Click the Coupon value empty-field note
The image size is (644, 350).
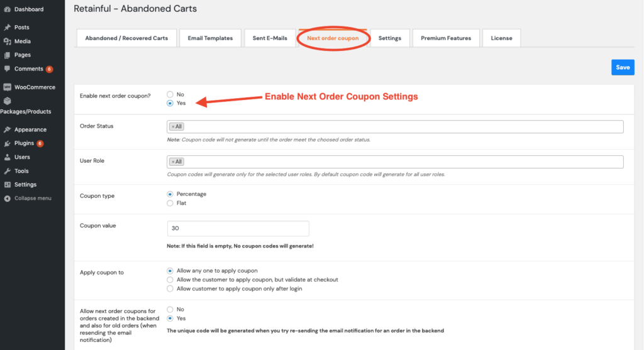click(240, 246)
